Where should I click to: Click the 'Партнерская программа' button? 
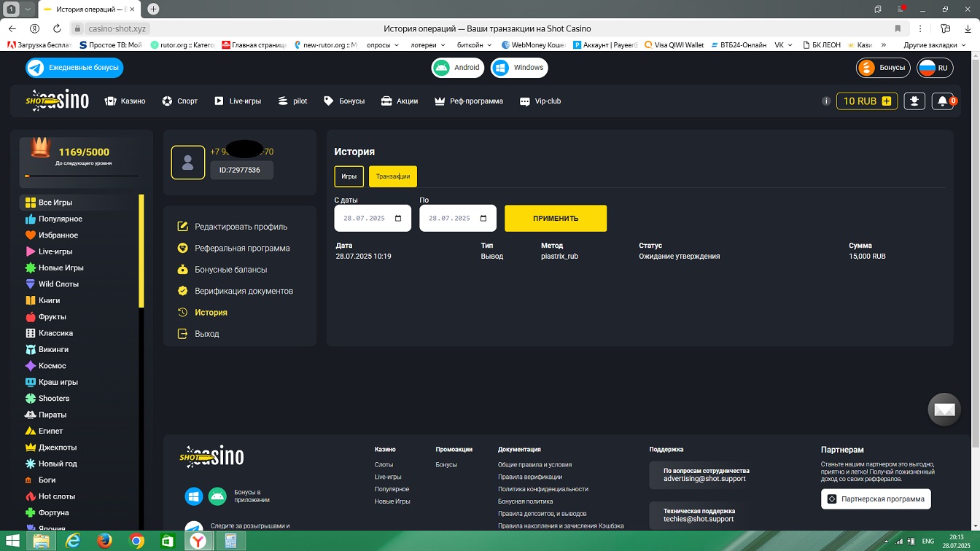876,499
